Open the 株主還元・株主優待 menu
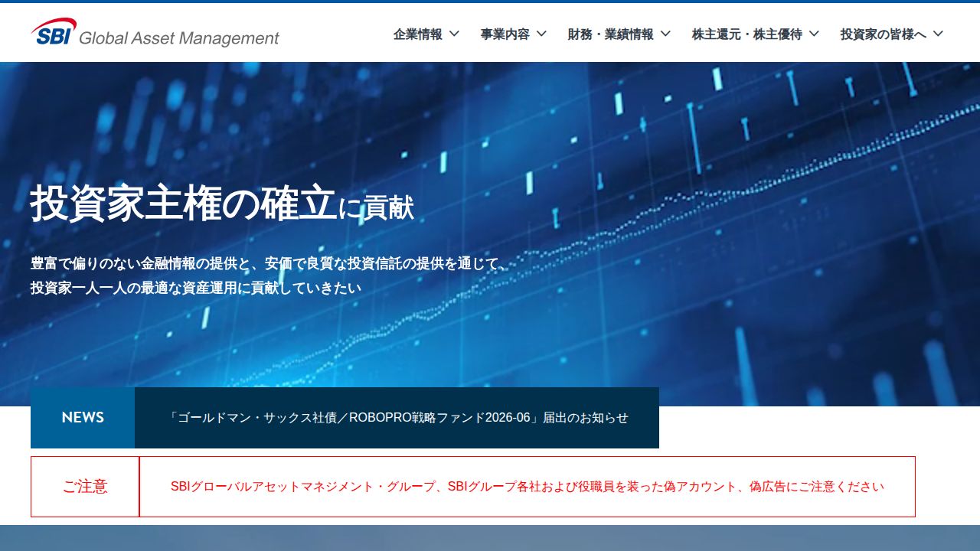The width and height of the screenshot is (980, 551). 746,34
